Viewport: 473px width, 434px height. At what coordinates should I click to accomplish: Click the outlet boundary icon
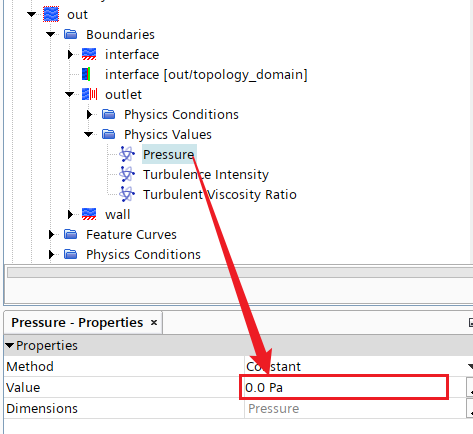point(89,94)
